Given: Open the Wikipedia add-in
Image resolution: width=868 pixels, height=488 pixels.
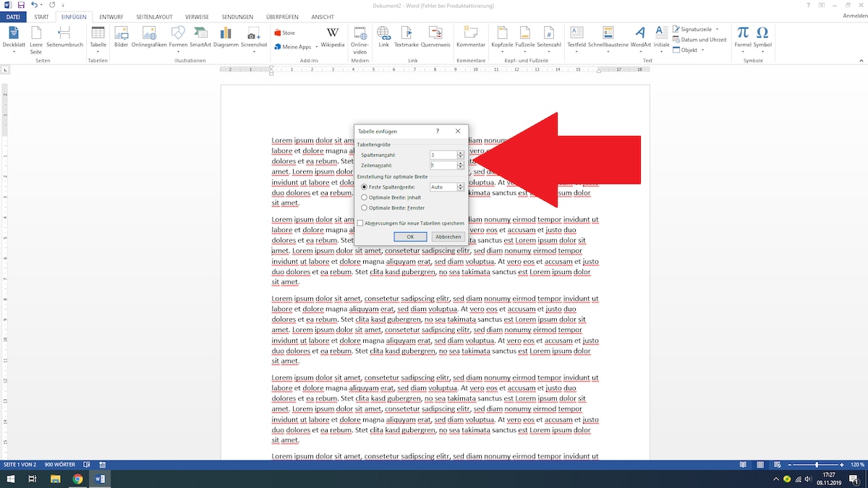Looking at the screenshot, I should tap(332, 36).
